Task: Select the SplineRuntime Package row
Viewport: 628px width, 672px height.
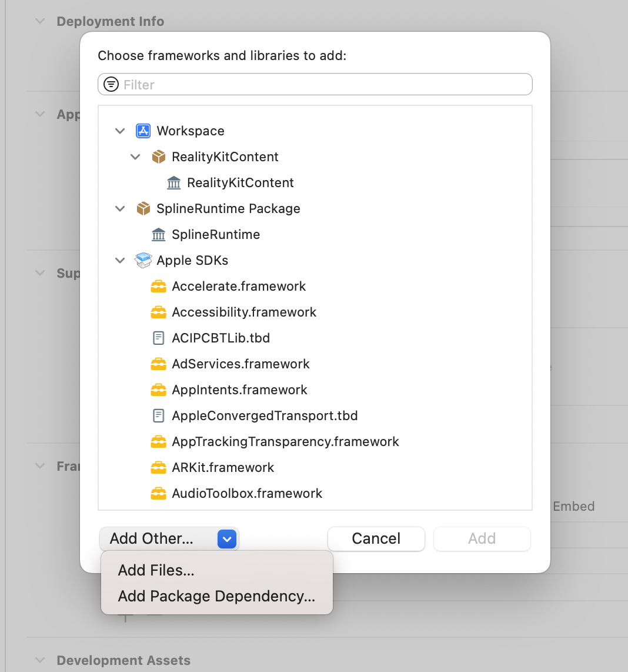Action: click(315, 209)
